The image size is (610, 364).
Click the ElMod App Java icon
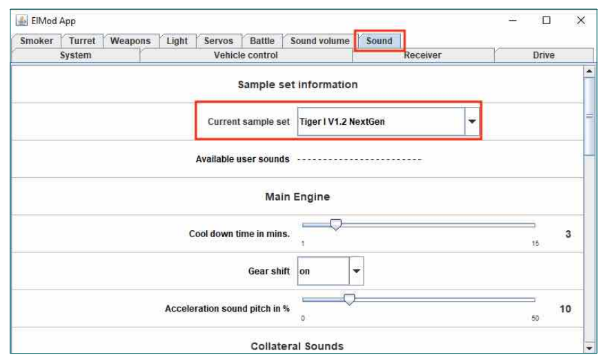21,21
